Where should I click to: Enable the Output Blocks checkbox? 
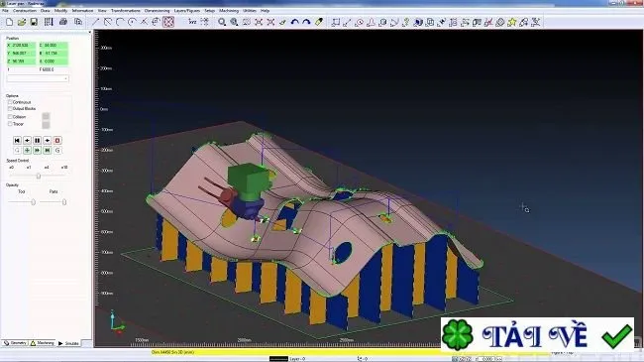[10, 109]
